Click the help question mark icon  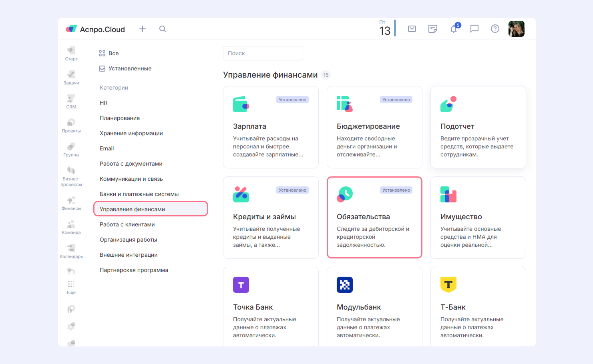495,29
